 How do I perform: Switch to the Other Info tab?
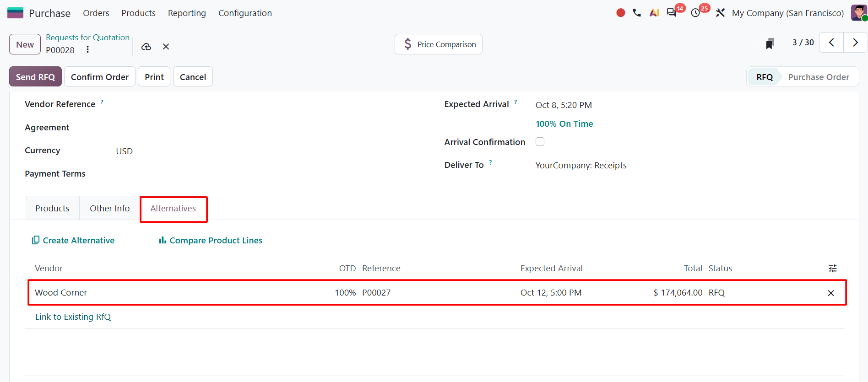(110, 208)
